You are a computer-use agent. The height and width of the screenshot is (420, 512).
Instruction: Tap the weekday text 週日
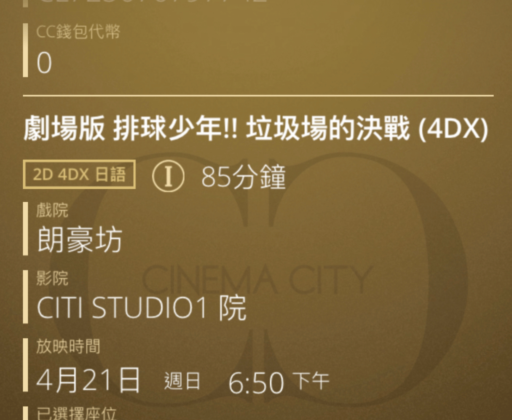click(x=182, y=381)
